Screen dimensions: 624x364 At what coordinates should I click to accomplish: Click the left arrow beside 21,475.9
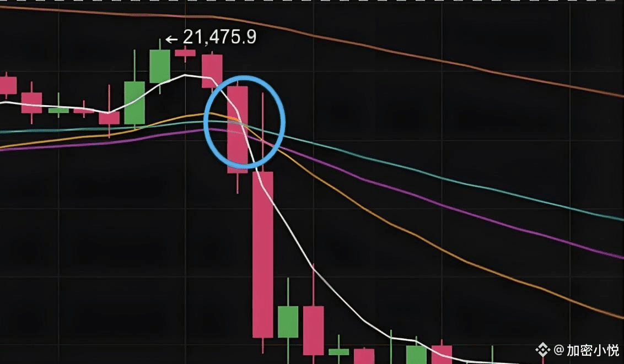(x=171, y=39)
